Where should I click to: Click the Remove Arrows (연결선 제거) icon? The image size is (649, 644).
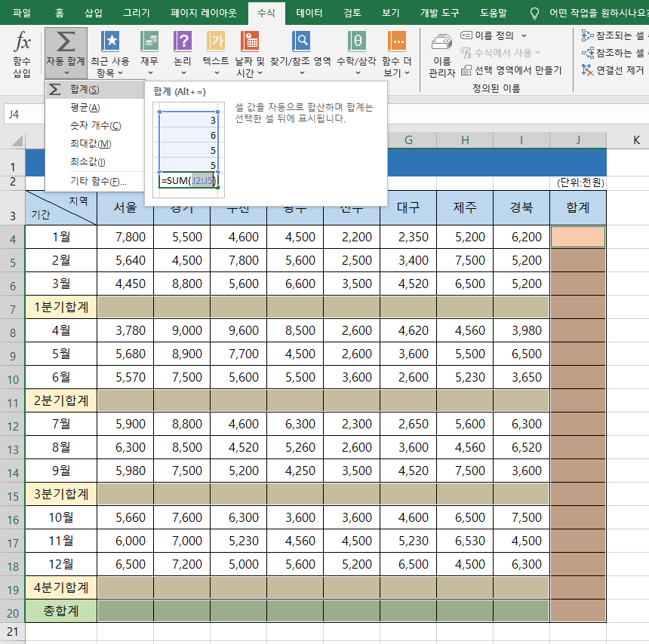pos(587,70)
